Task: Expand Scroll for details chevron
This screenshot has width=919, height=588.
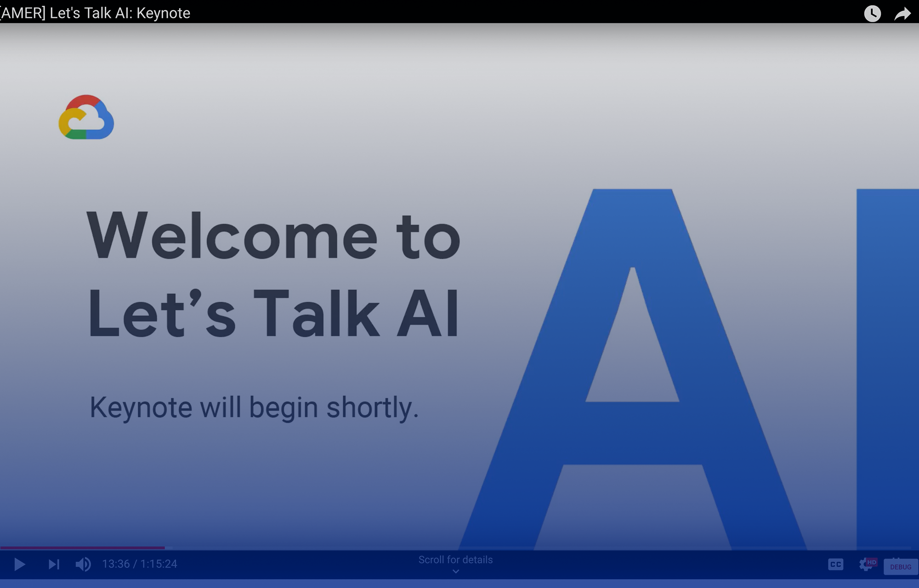Action: coord(455,572)
